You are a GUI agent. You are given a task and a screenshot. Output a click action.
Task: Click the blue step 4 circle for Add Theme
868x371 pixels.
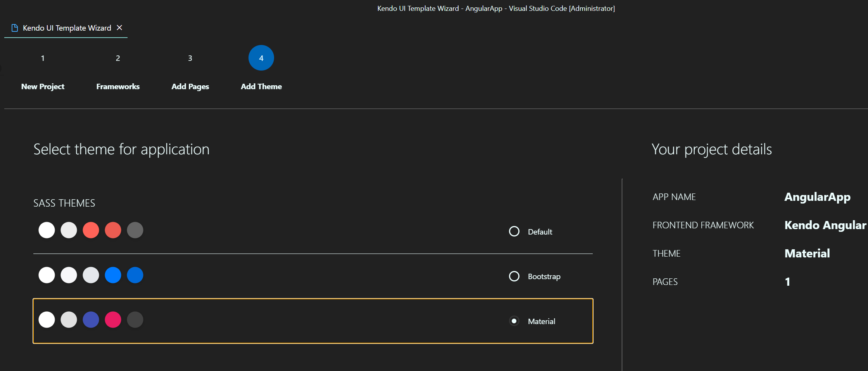[261, 58]
